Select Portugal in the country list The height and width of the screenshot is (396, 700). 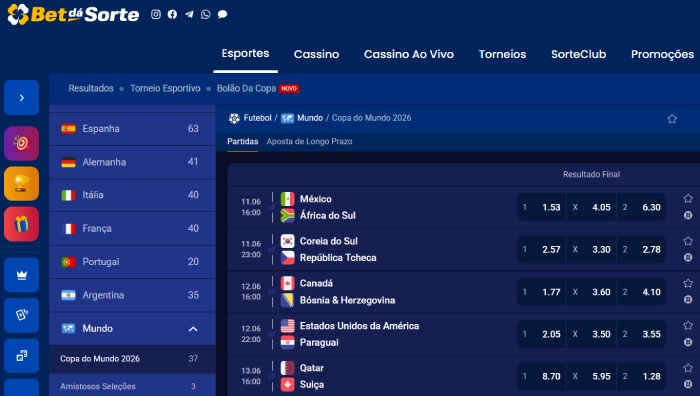[x=132, y=262]
